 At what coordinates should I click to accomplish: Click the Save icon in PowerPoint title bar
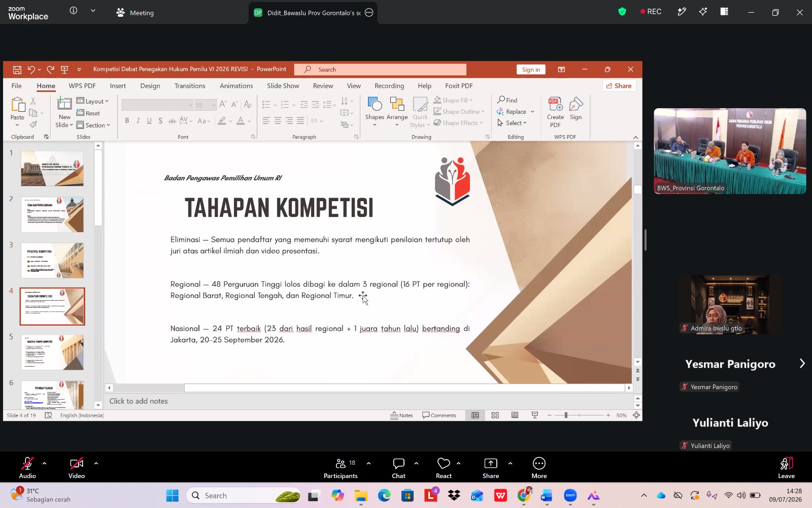pos(17,70)
